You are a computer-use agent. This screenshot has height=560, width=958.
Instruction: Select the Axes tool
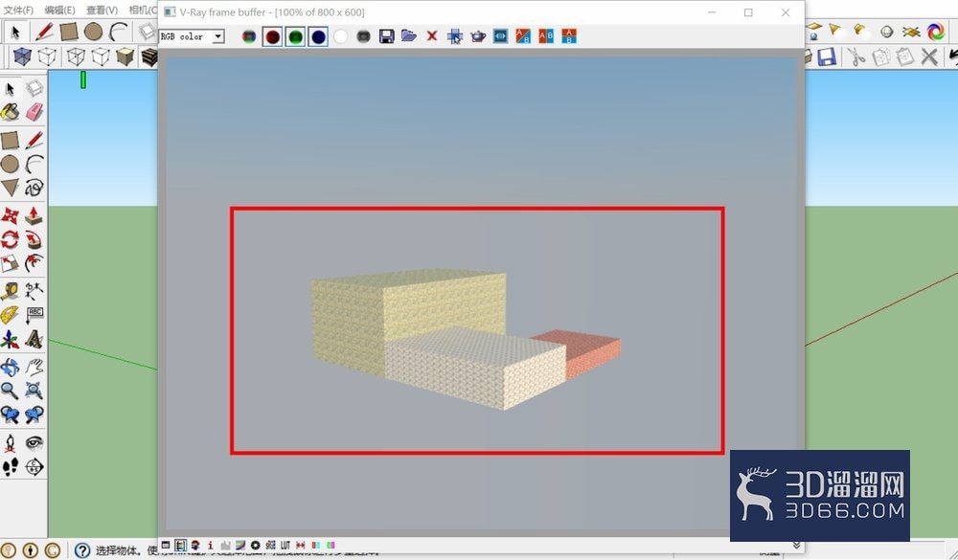pyautogui.click(x=10, y=339)
